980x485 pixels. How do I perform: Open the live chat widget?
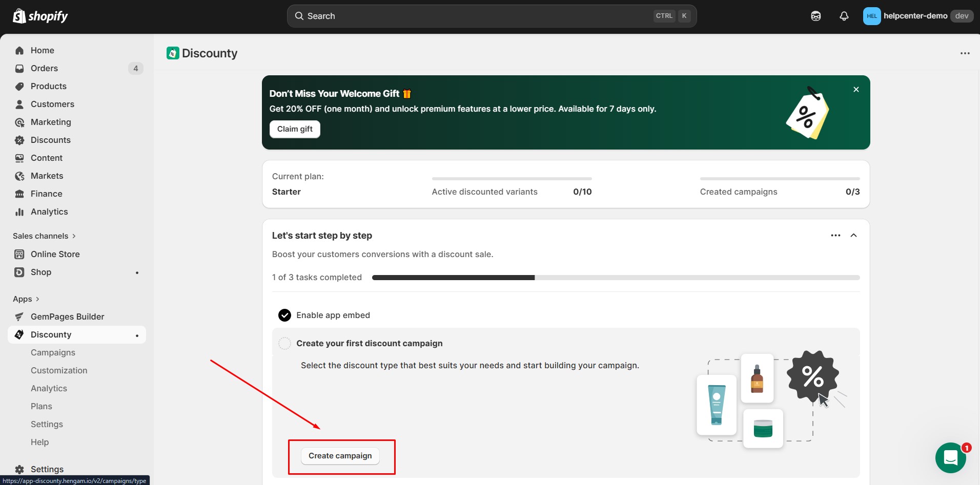pos(951,457)
